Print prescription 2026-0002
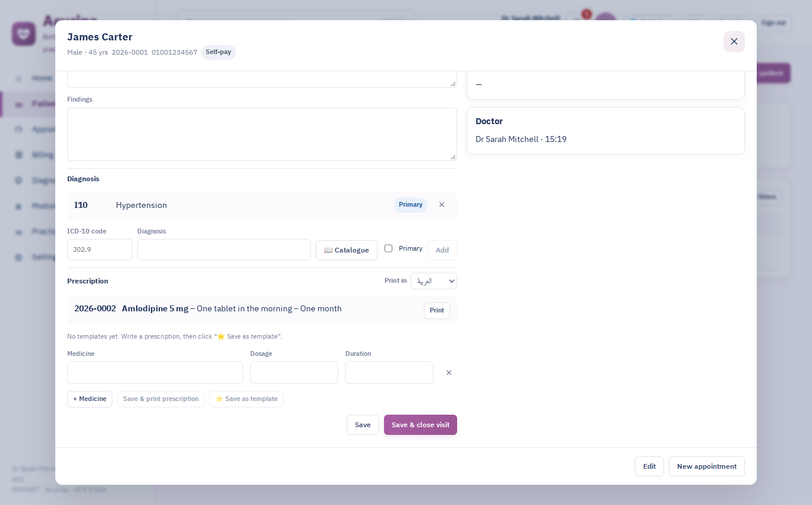The height and width of the screenshot is (505, 812). [437, 311]
